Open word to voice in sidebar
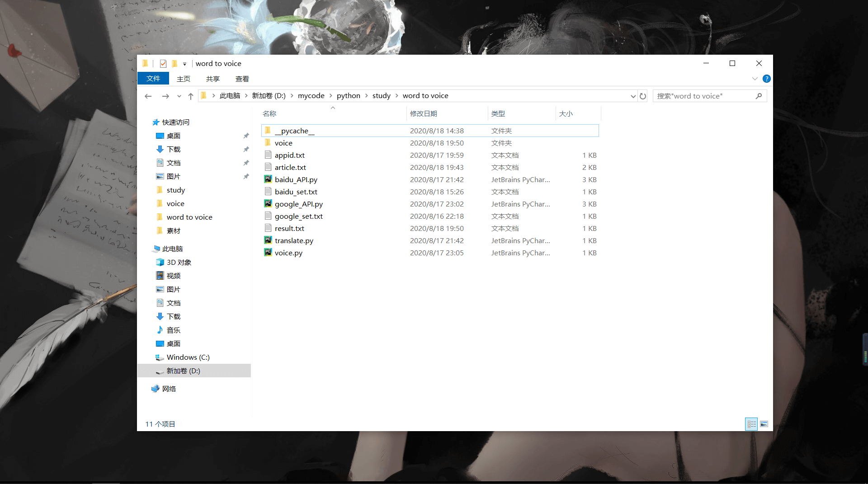The image size is (868, 484). click(189, 217)
